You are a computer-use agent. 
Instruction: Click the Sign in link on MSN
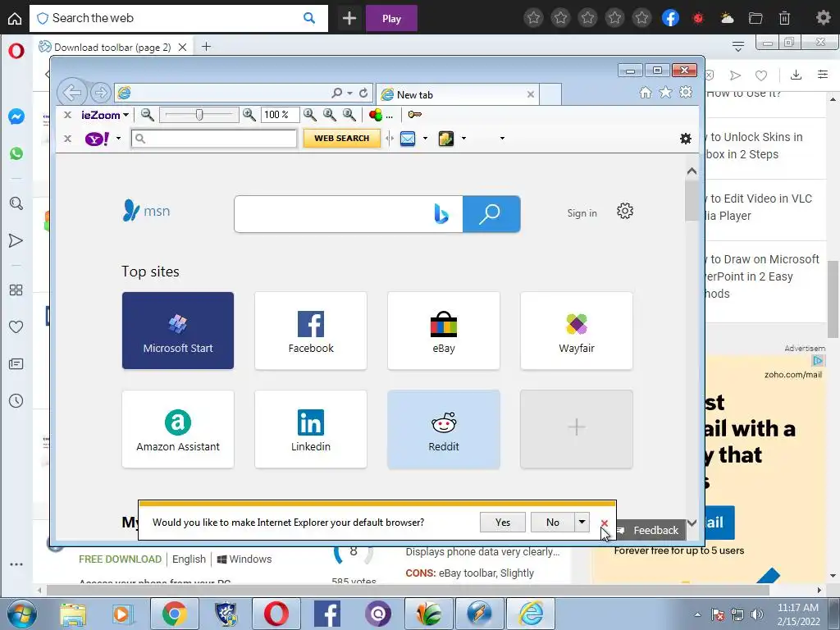coord(582,213)
